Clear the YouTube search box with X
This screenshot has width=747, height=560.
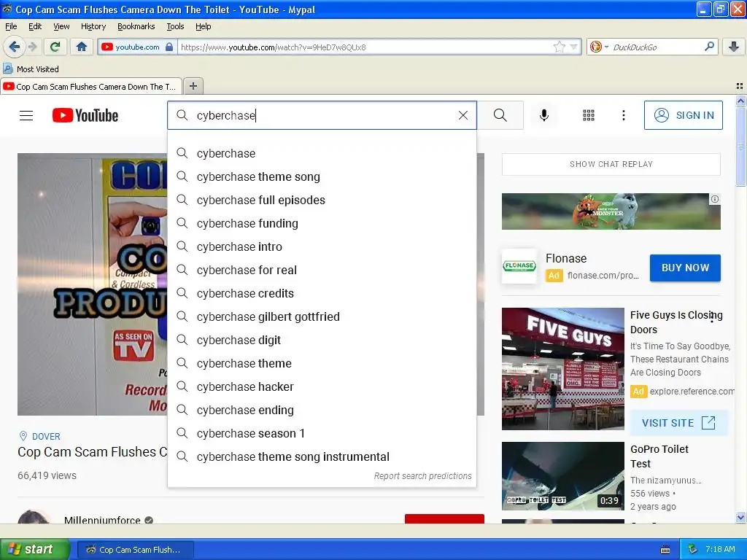(x=463, y=115)
